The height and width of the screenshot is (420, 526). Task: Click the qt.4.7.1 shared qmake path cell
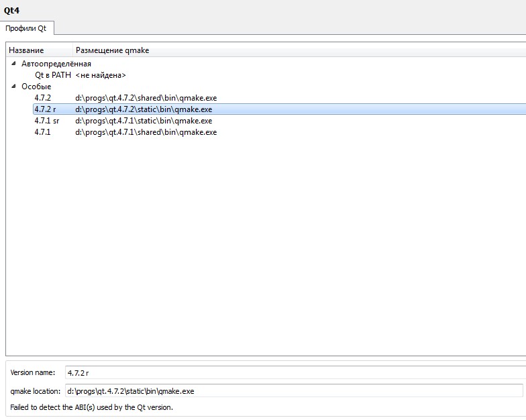tap(146, 132)
